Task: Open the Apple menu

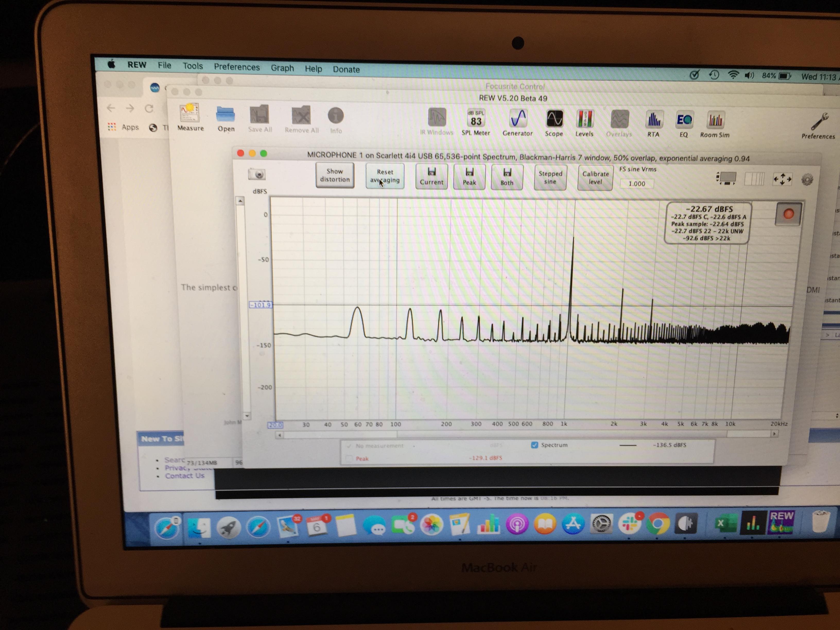Action: (x=112, y=64)
